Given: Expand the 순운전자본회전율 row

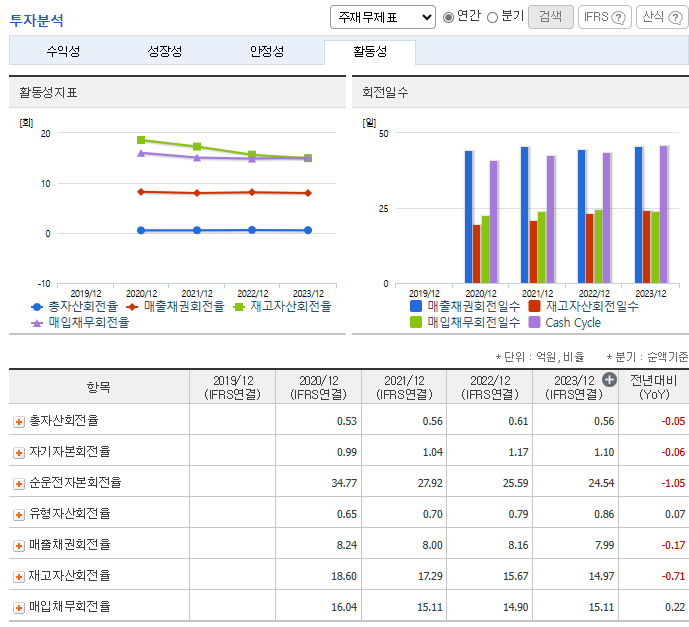Looking at the screenshot, I should click(18, 484).
